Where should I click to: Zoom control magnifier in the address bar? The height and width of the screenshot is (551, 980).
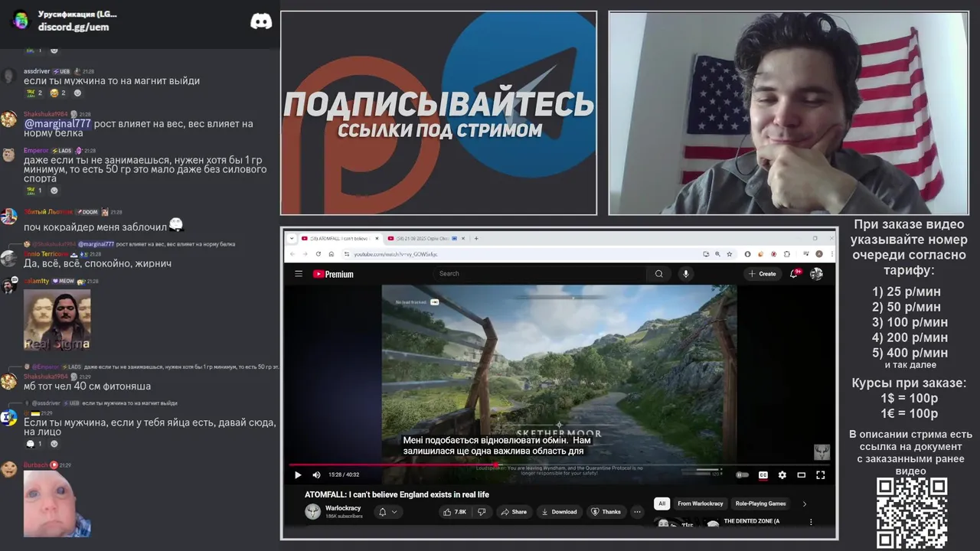point(717,254)
